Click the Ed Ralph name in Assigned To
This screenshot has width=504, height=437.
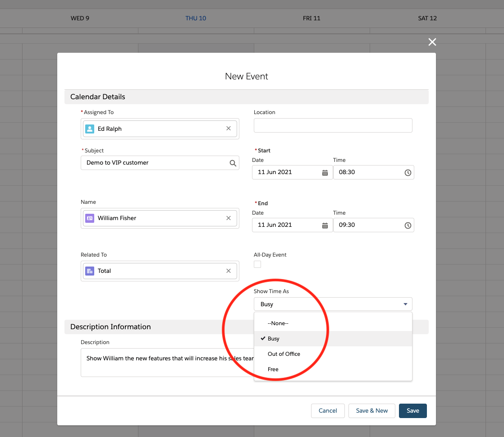[x=110, y=129]
